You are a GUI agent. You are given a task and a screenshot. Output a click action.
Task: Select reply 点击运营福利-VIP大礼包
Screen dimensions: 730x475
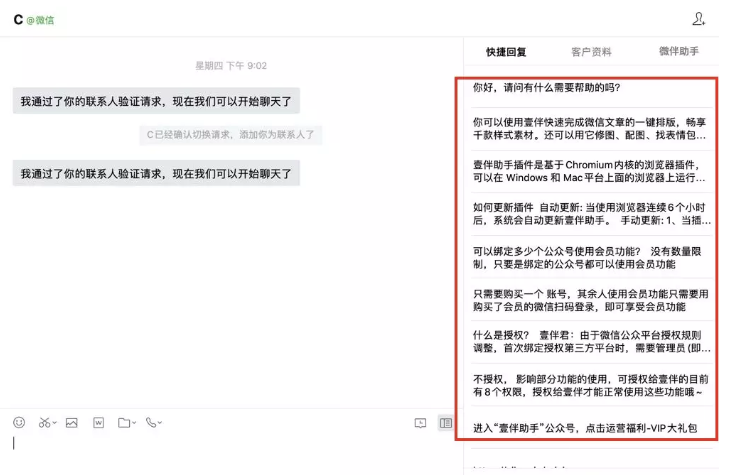click(x=592, y=428)
